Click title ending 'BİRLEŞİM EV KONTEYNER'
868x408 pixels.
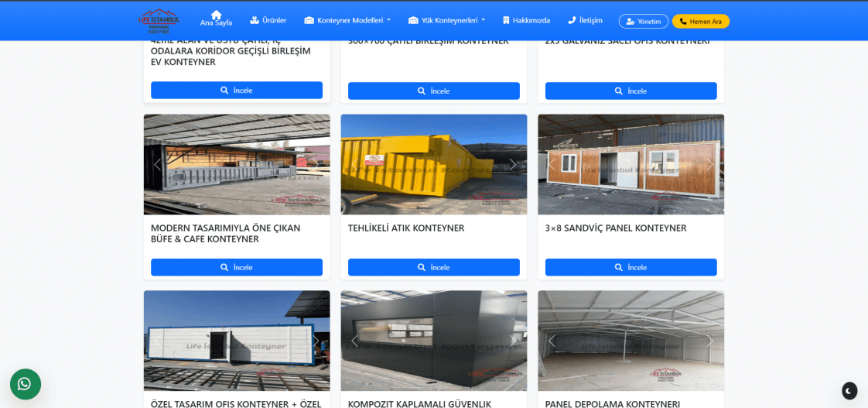coord(231,51)
